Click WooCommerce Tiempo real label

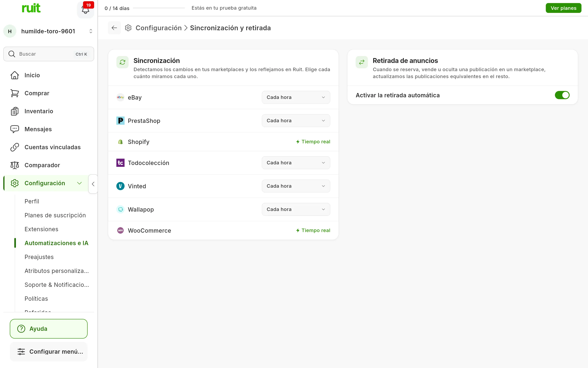[x=313, y=230]
